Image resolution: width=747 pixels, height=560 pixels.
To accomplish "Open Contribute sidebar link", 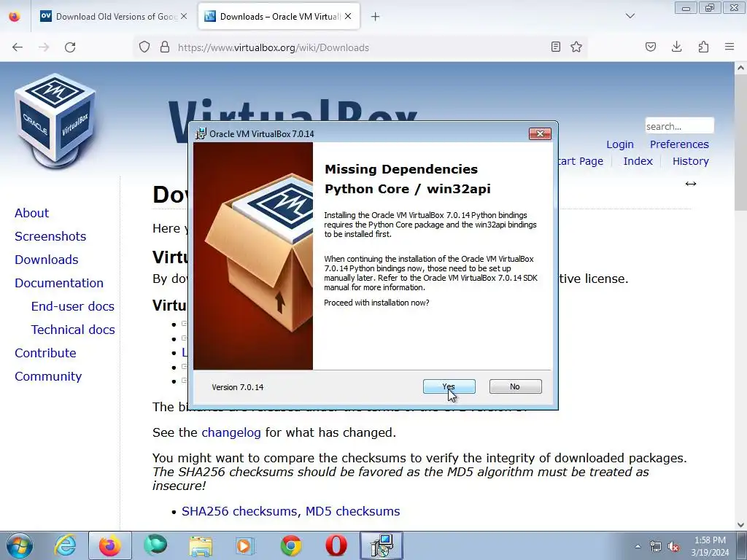I will (45, 353).
